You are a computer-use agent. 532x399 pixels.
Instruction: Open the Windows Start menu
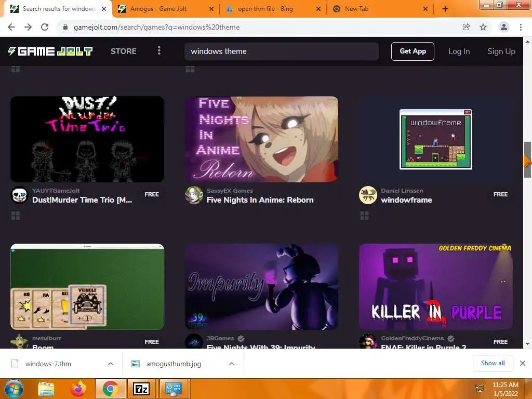14,389
